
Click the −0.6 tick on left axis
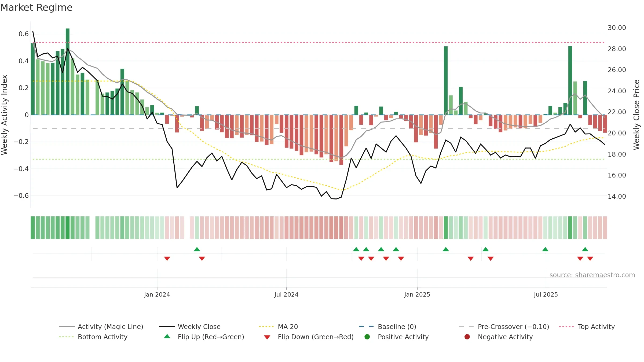21,196
